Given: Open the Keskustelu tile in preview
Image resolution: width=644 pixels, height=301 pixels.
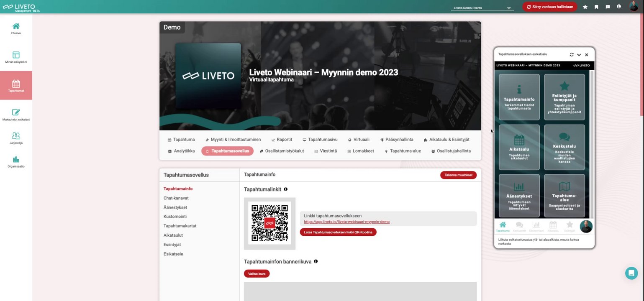Looking at the screenshot, I should tap(564, 147).
